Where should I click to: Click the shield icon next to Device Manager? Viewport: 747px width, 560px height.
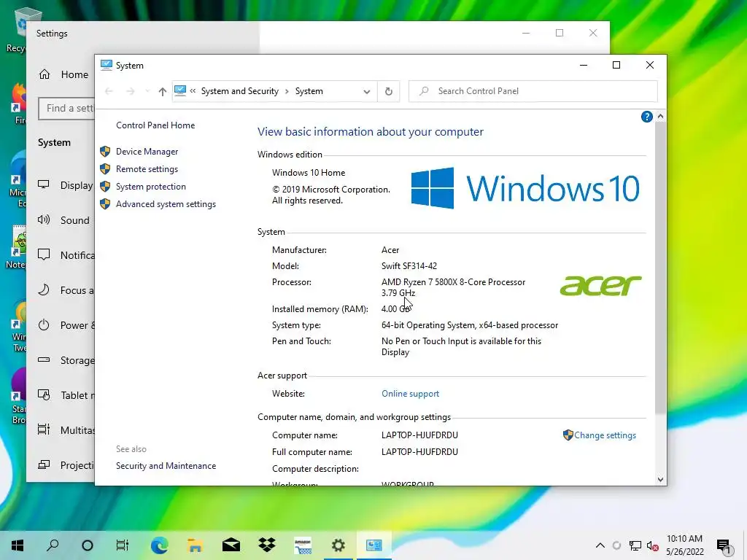tap(105, 152)
